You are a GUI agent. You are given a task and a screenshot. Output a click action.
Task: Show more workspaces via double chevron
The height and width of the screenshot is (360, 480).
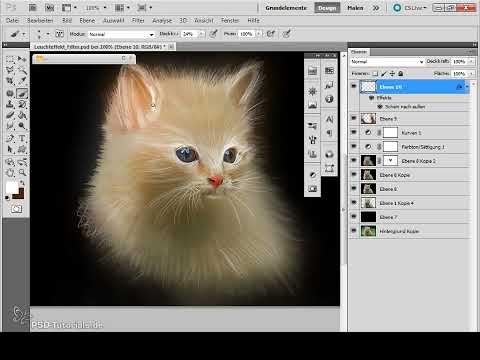point(376,8)
